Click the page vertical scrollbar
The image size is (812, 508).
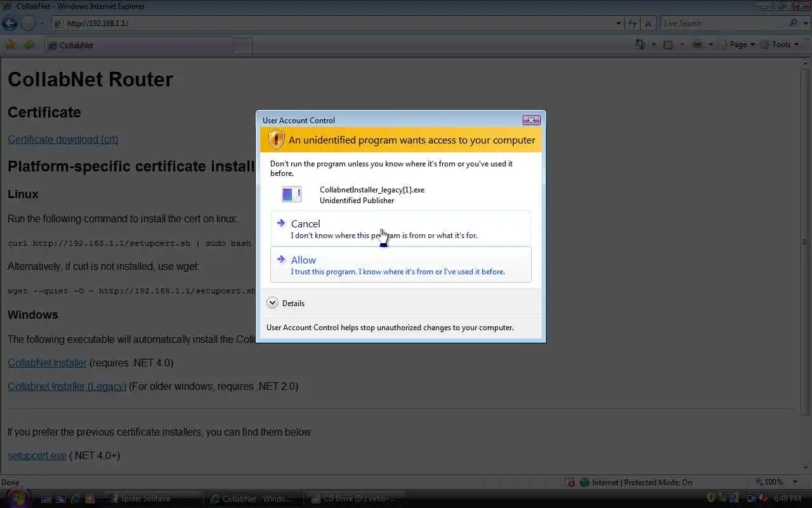[x=806, y=242]
